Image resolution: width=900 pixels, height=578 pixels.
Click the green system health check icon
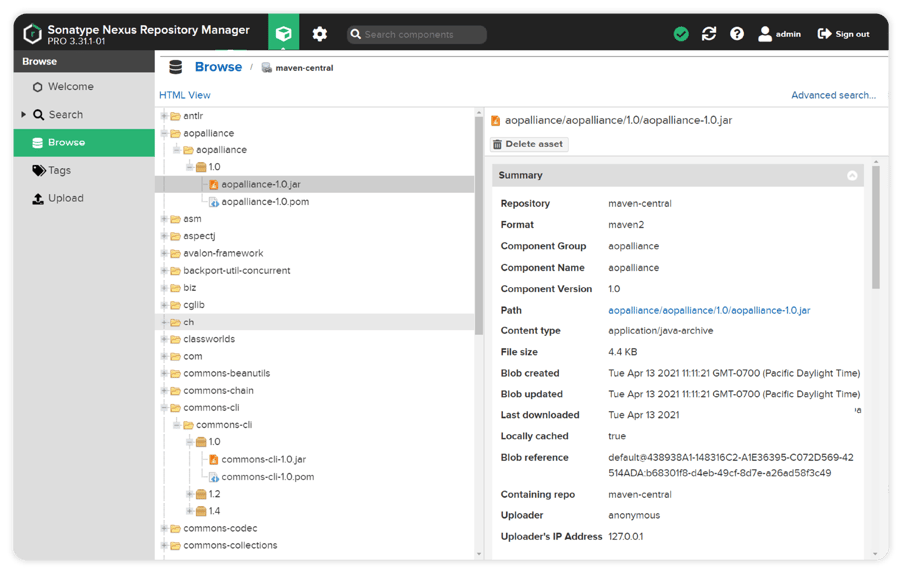(x=681, y=33)
